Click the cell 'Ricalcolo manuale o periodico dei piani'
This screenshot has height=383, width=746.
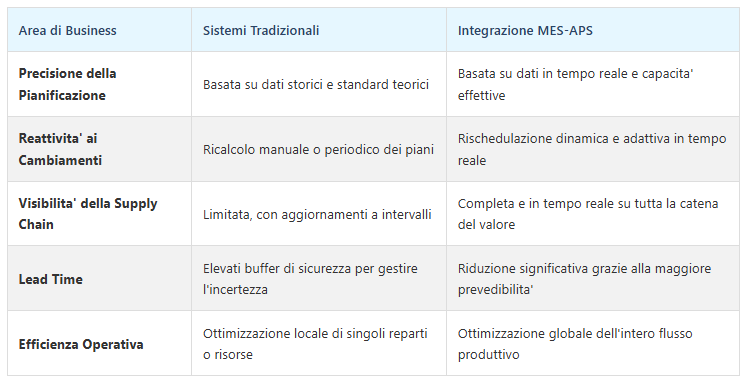(x=319, y=149)
